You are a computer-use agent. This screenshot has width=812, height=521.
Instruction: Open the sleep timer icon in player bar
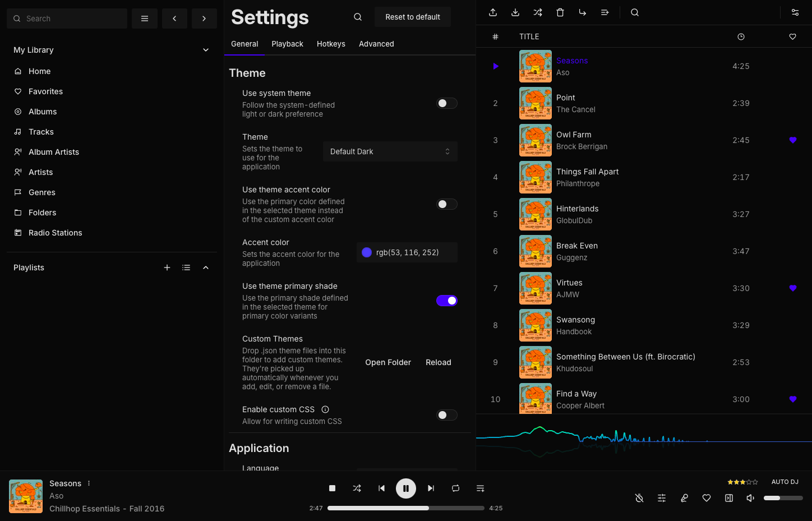pyautogui.click(x=639, y=498)
